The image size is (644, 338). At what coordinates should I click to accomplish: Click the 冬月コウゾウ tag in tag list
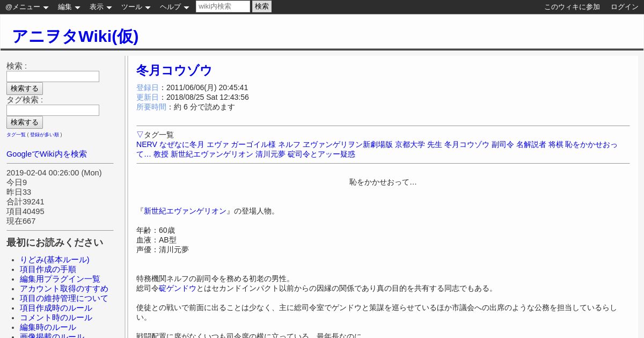tap(467, 144)
